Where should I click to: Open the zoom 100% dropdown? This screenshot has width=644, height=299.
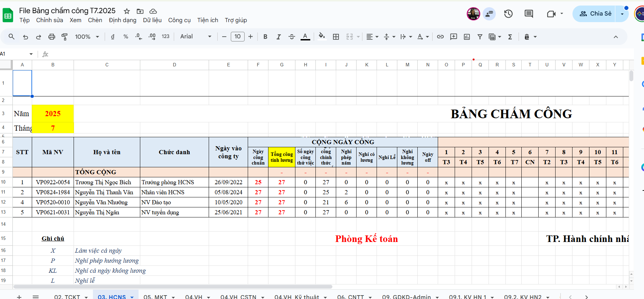pos(87,37)
